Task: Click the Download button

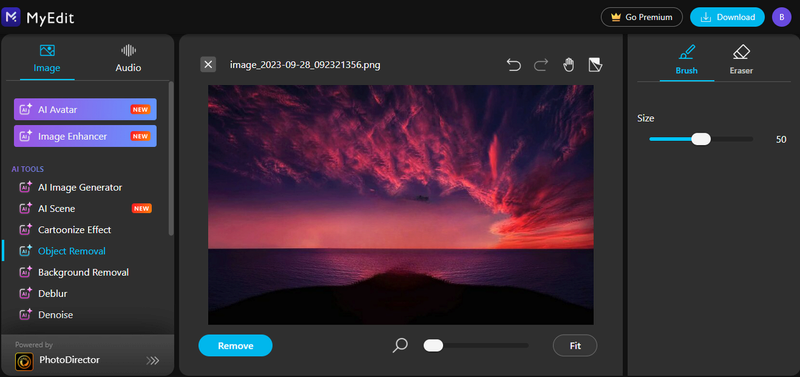Action: pyautogui.click(x=727, y=17)
